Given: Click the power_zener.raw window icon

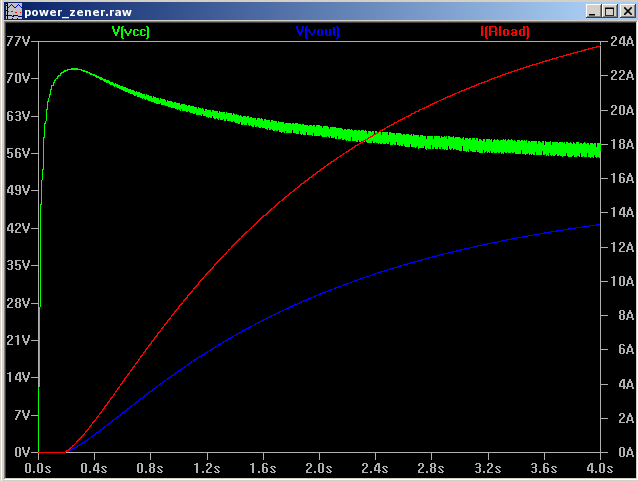Looking at the screenshot, I should 13,11.
